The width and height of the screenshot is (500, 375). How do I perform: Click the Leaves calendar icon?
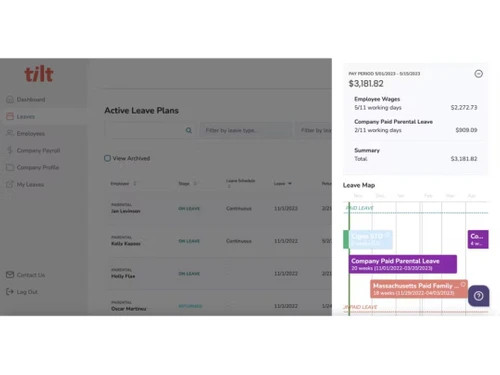10,116
